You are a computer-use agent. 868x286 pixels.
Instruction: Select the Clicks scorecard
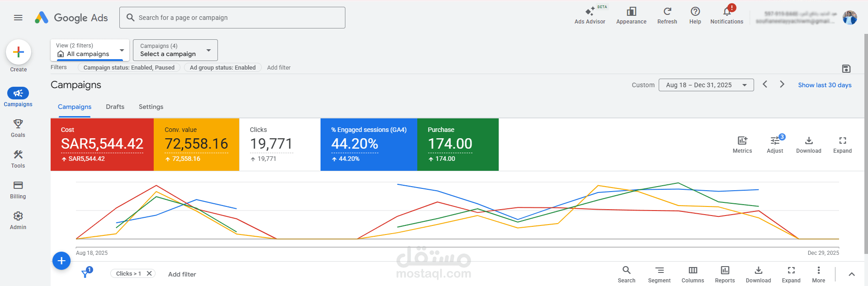click(x=280, y=145)
